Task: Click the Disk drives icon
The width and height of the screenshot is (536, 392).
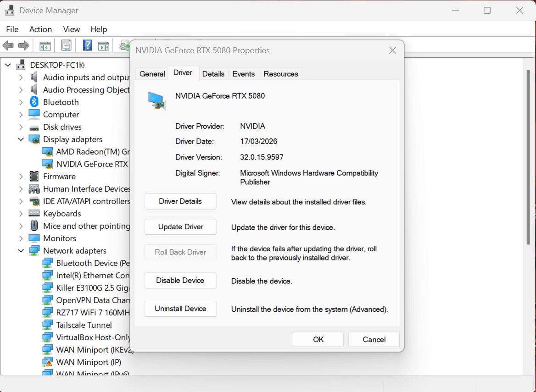Action: coord(34,127)
